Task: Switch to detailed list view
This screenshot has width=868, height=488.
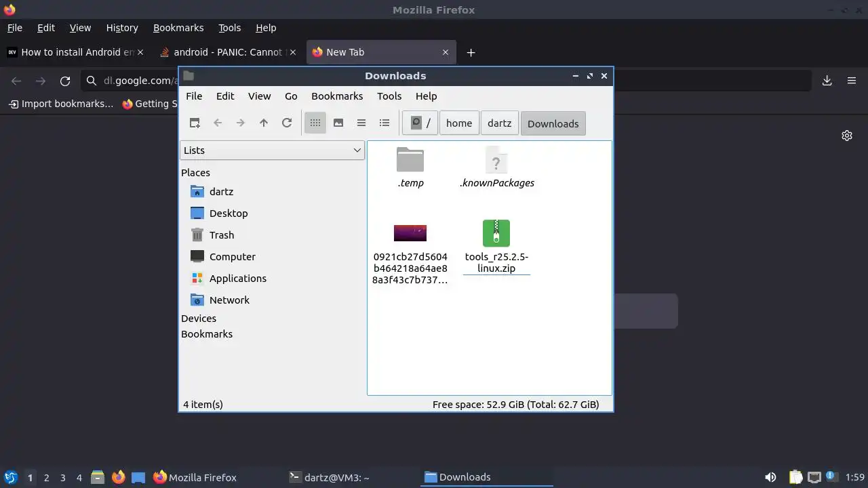Action: tap(384, 123)
